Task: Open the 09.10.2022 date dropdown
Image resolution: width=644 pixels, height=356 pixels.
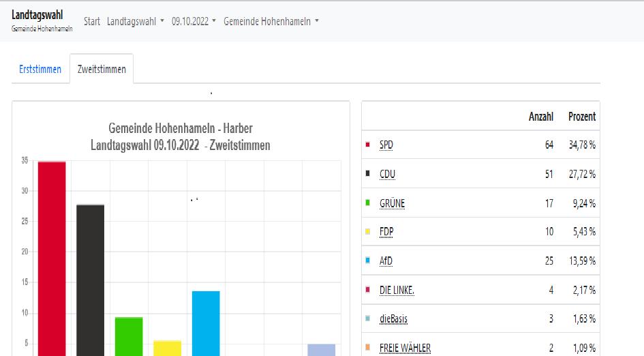Action: (194, 21)
